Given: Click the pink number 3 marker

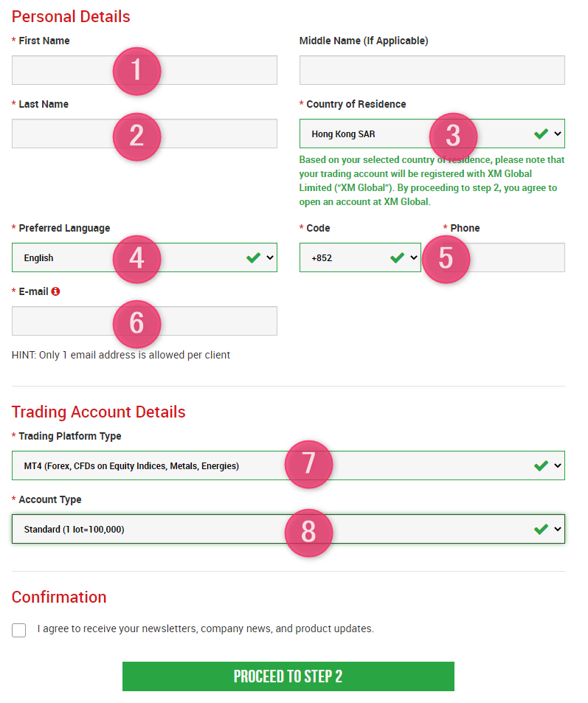Looking at the screenshot, I should 453,136.
